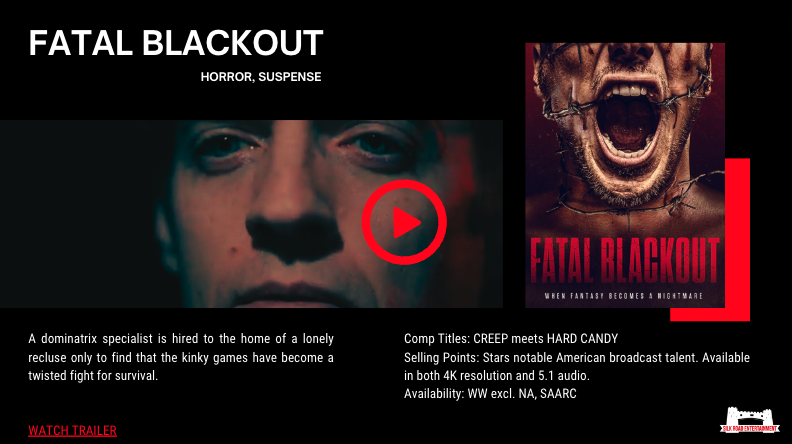Open the WATCH TRAILER link
Image resolution: width=792 pixels, height=444 pixels.
pyautogui.click(x=72, y=431)
